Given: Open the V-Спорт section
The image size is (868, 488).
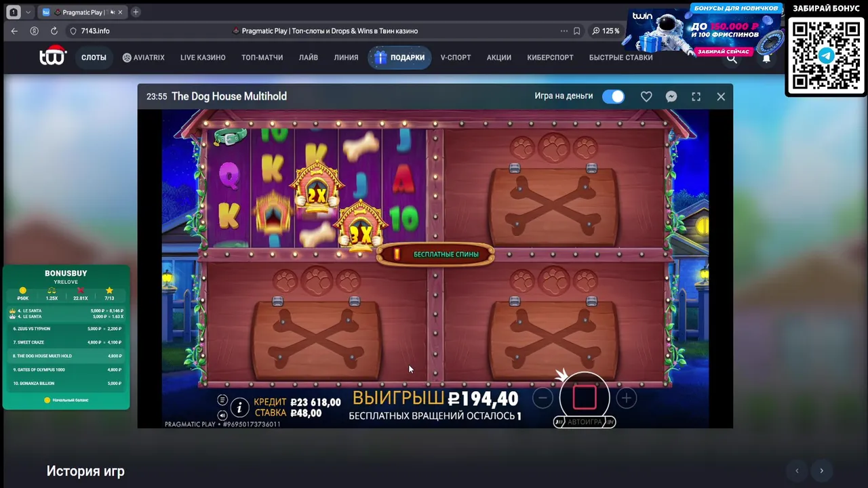Looking at the screenshot, I should (456, 58).
